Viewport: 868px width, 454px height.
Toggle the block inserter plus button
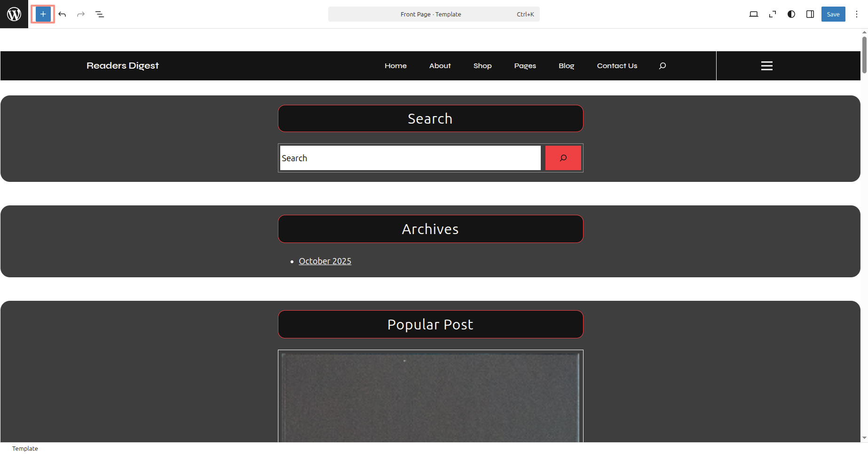pyautogui.click(x=43, y=14)
